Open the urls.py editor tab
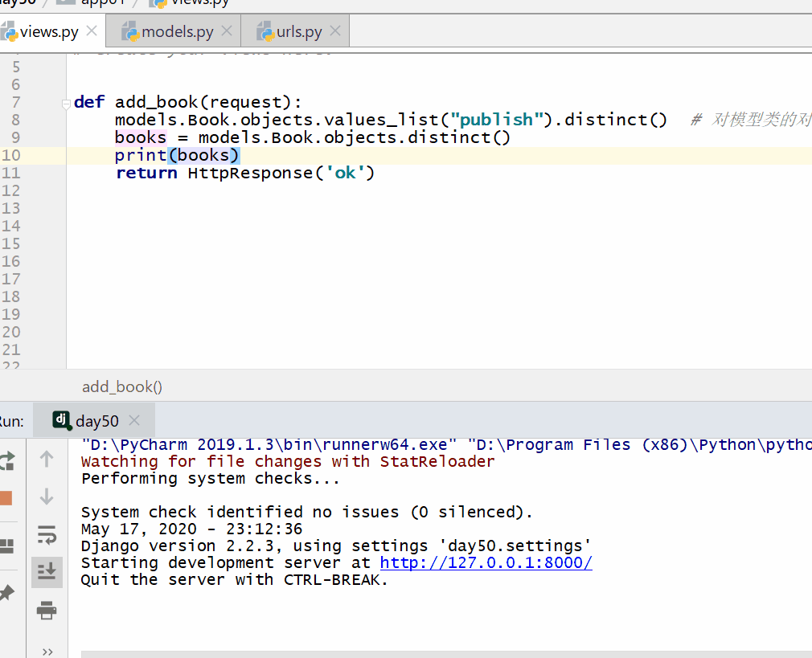The width and height of the screenshot is (812, 658). pos(299,32)
